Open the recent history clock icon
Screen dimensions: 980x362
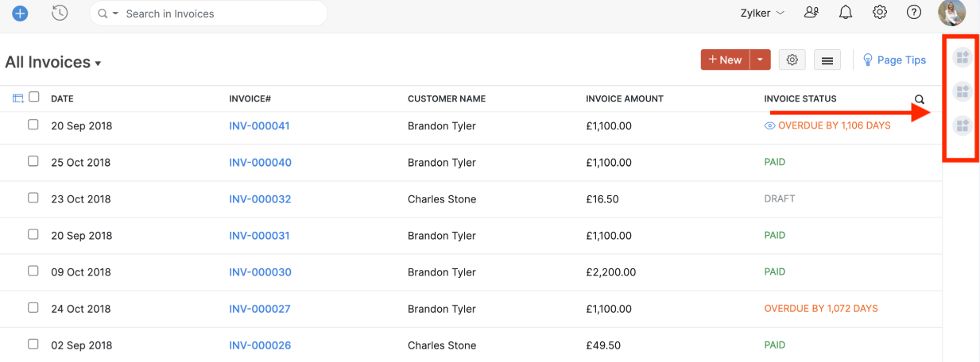59,13
